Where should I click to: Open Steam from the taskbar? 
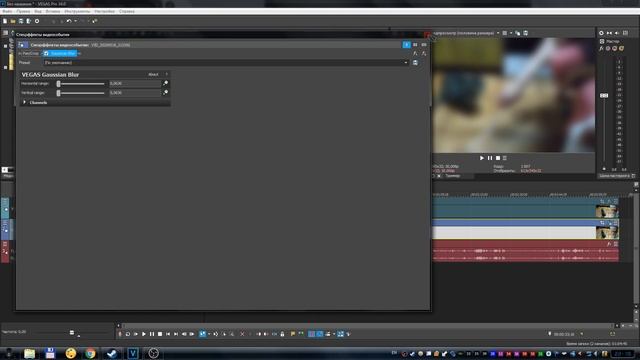pos(111,353)
